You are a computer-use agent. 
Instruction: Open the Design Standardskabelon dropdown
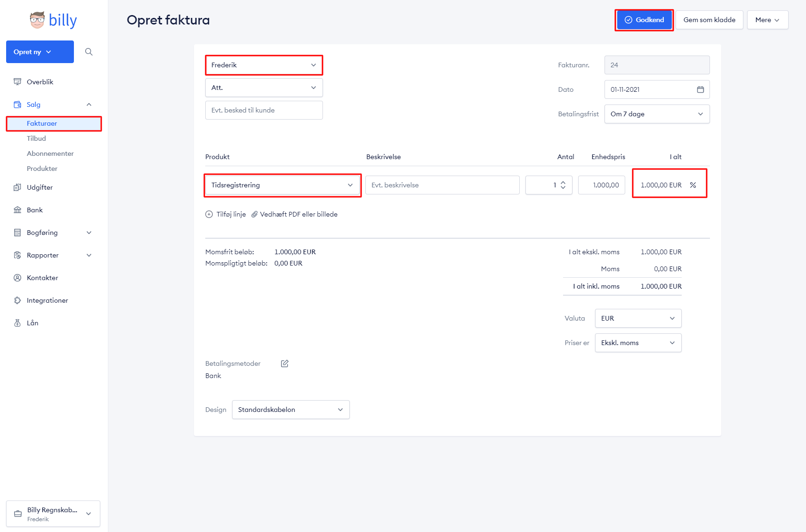(291, 410)
